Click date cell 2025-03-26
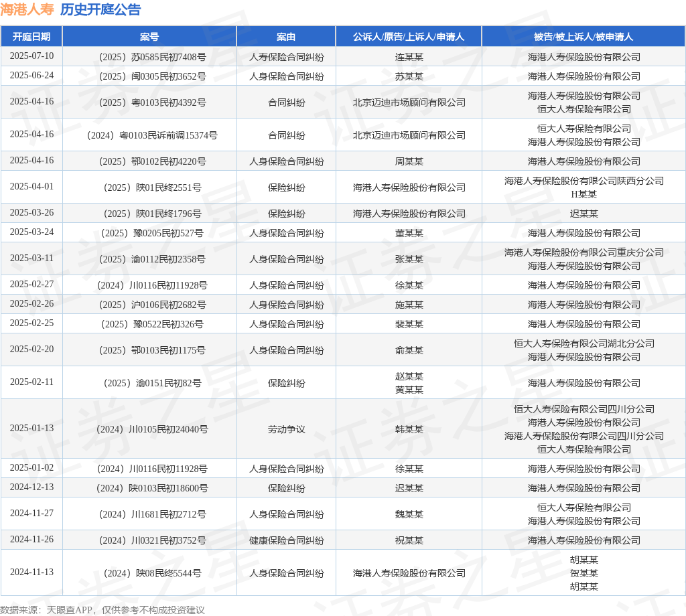686x616 pixels. 32,212
